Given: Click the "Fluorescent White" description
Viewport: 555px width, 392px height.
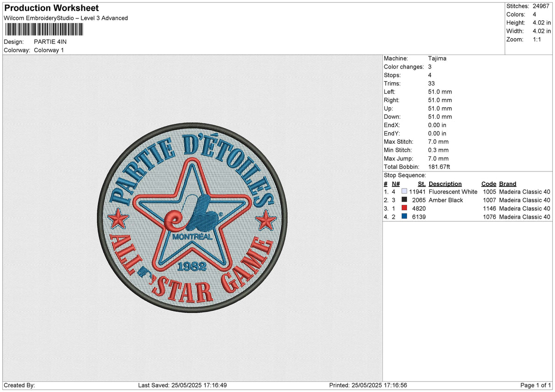Looking at the screenshot, I should point(453,192).
